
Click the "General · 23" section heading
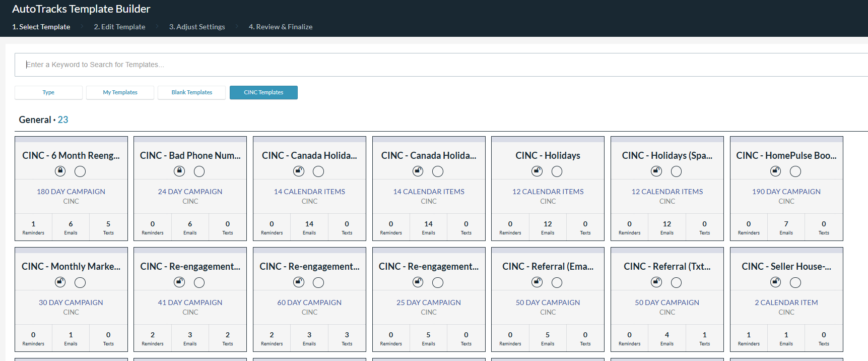click(x=43, y=119)
